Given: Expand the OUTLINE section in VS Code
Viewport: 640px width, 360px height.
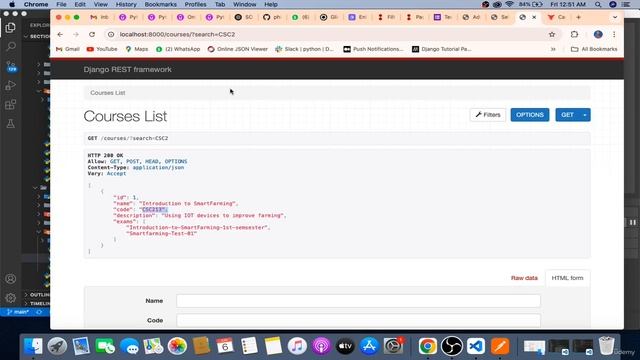Looking at the screenshot, I should click(x=37, y=295).
